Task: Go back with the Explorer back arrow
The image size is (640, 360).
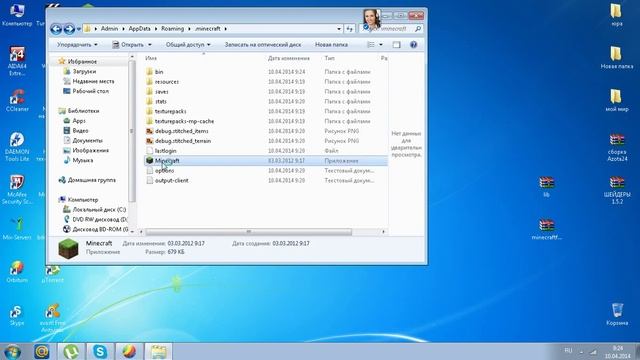Action: pyautogui.click(x=56, y=29)
